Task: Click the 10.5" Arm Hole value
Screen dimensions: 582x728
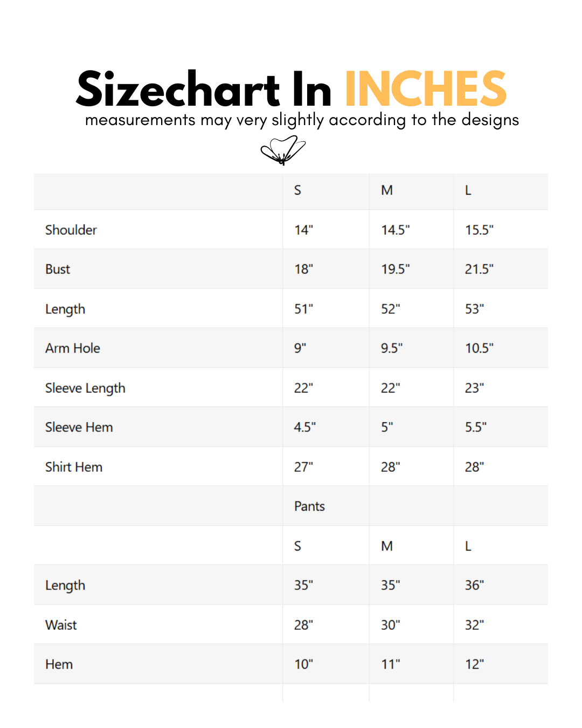Action: (x=479, y=348)
